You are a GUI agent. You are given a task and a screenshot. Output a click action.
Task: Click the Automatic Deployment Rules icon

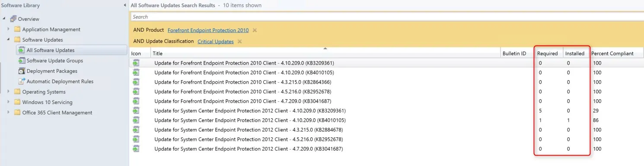(x=22, y=81)
